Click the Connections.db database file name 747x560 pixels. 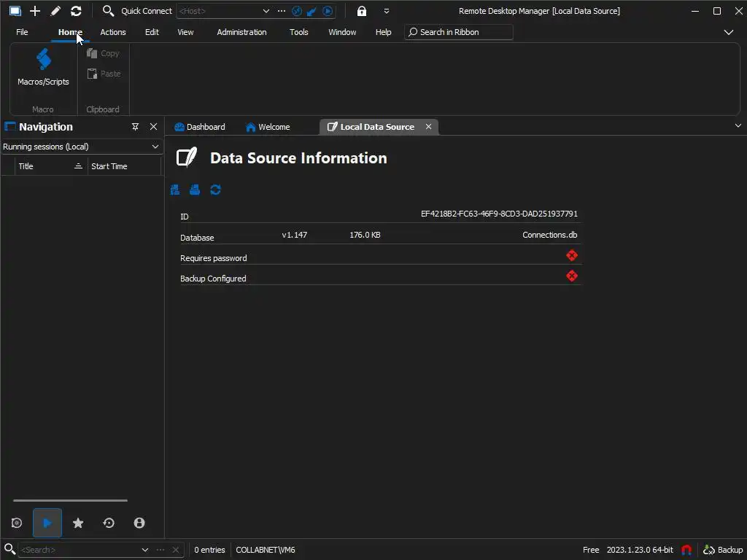[x=549, y=235]
